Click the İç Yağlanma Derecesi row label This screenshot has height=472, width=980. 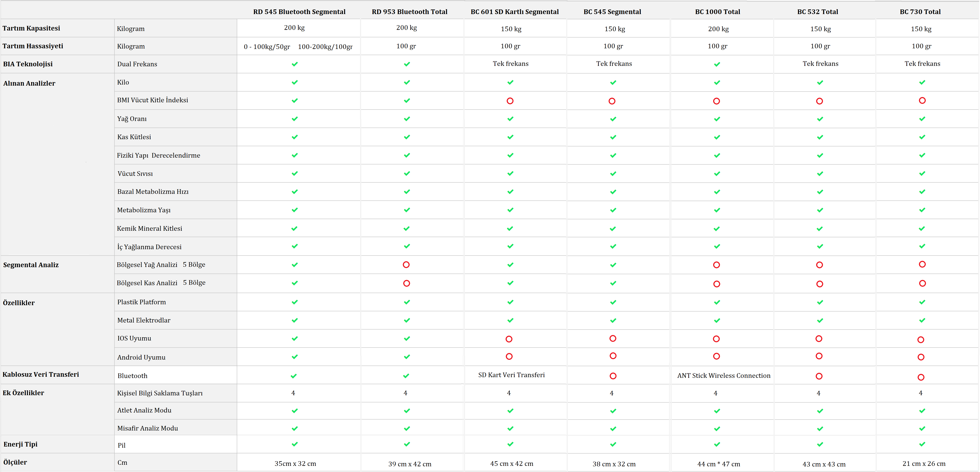[x=149, y=247]
